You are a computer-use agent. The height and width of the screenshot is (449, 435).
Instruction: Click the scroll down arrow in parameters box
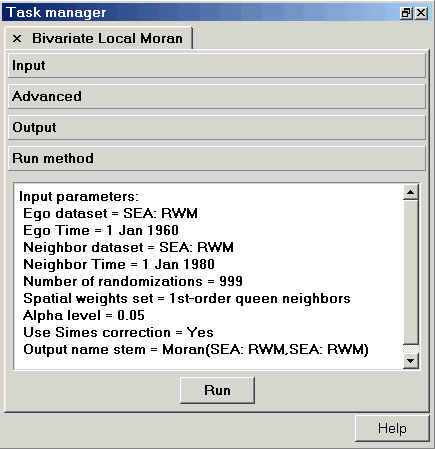411,361
